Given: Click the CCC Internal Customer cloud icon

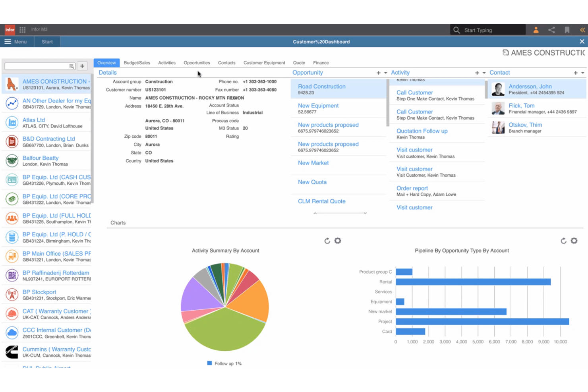Looking at the screenshot, I should (x=12, y=333).
